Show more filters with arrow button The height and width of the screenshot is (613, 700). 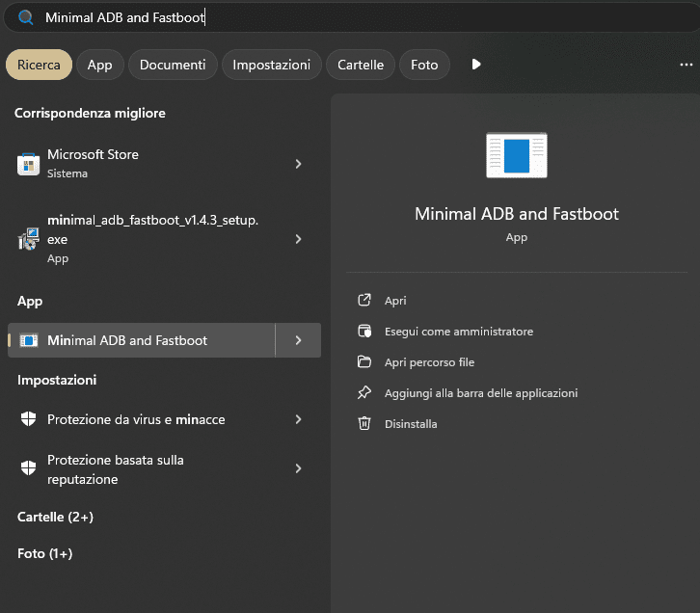475,65
